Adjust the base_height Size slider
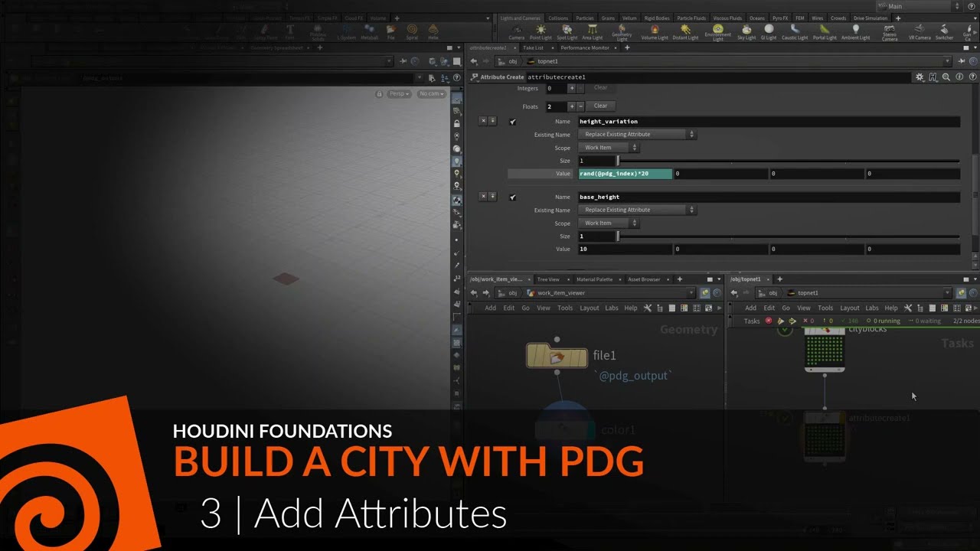Image resolution: width=980 pixels, height=551 pixels. coord(789,236)
